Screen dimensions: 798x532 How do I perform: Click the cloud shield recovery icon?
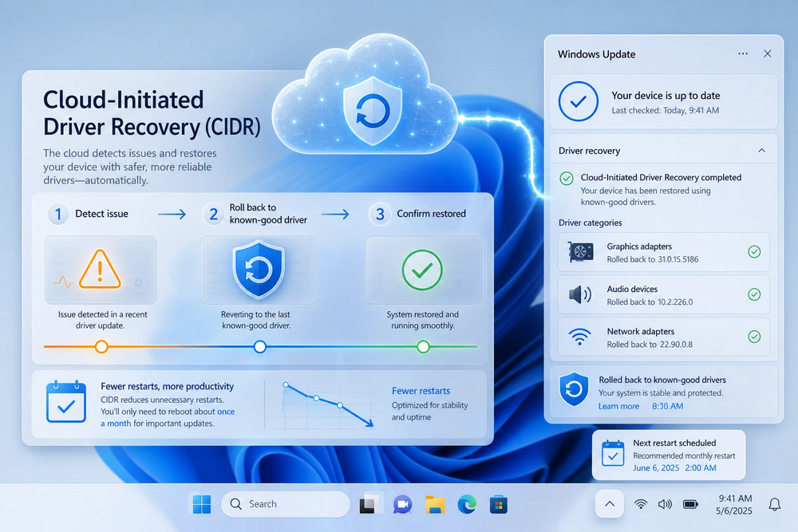(x=373, y=111)
